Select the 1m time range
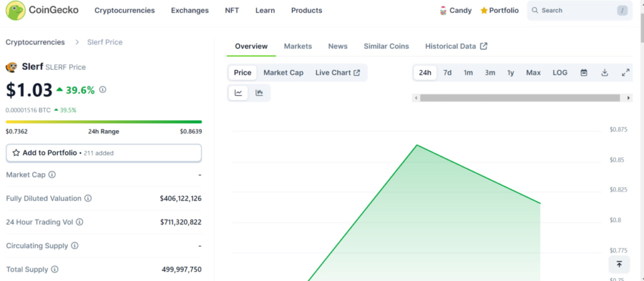Image resolution: width=644 pixels, height=281 pixels. pyautogui.click(x=468, y=73)
